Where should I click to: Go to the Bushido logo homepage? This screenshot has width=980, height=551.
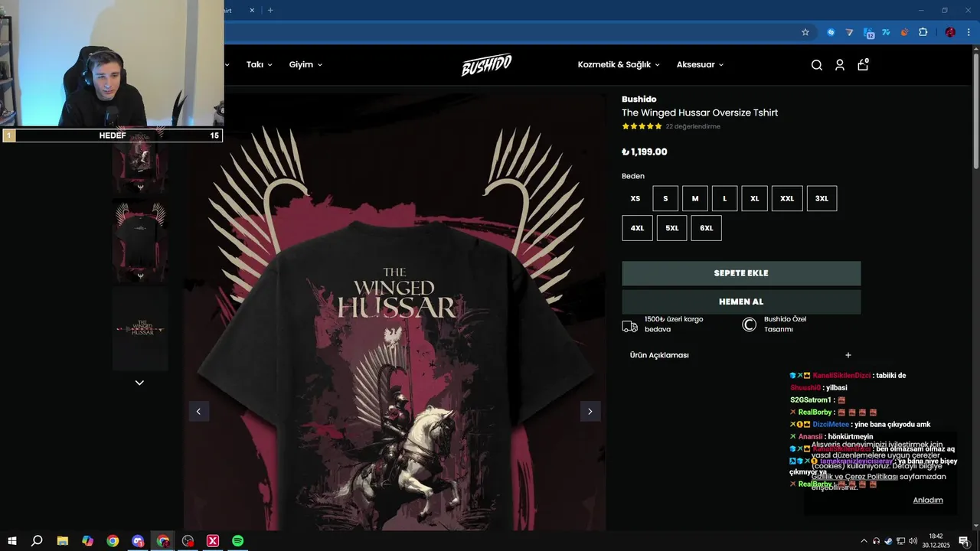tap(486, 65)
